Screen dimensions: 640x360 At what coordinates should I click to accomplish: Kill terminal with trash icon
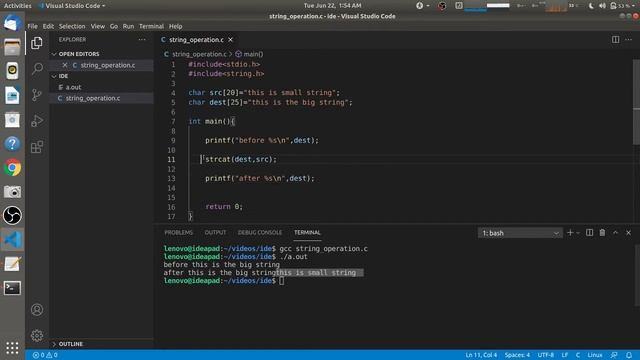602,233
